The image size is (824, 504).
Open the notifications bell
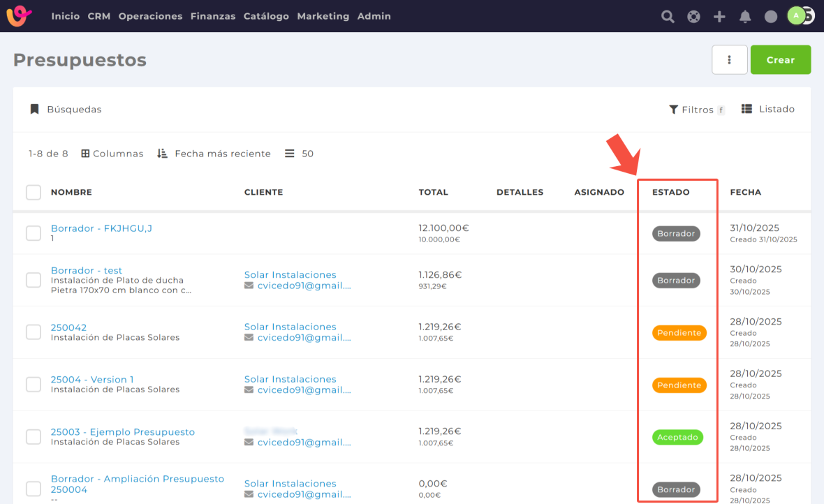click(x=745, y=17)
